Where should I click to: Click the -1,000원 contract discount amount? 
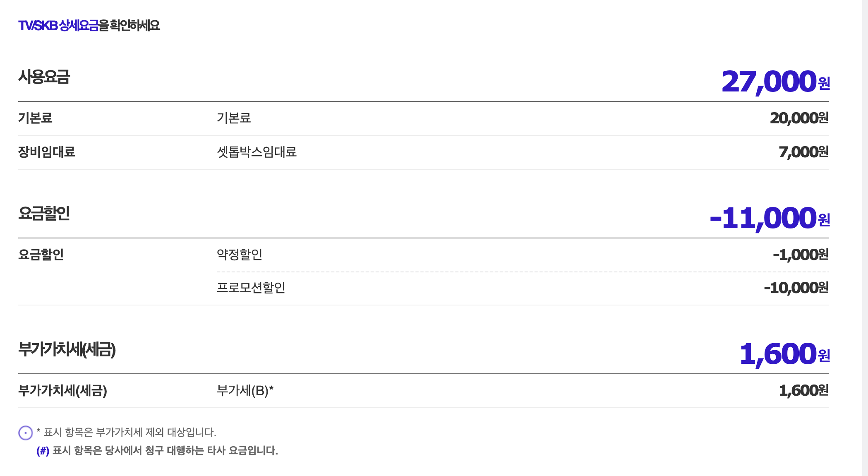tap(800, 255)
